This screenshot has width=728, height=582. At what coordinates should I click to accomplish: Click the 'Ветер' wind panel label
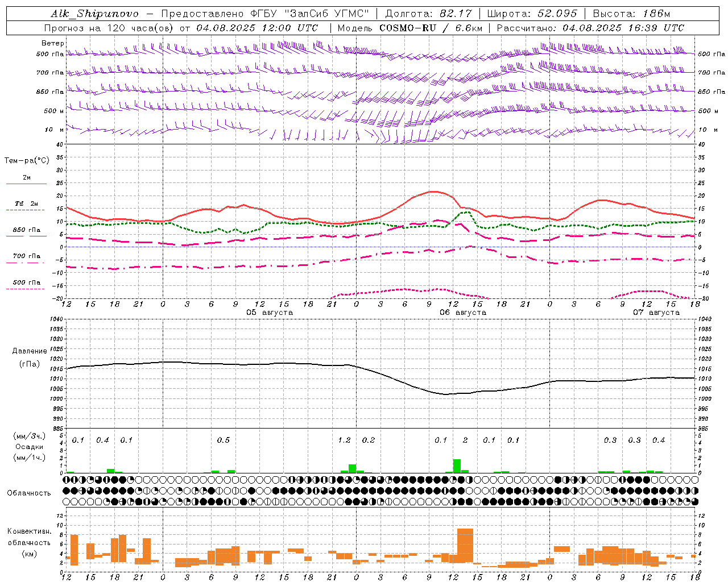[53, 43]
